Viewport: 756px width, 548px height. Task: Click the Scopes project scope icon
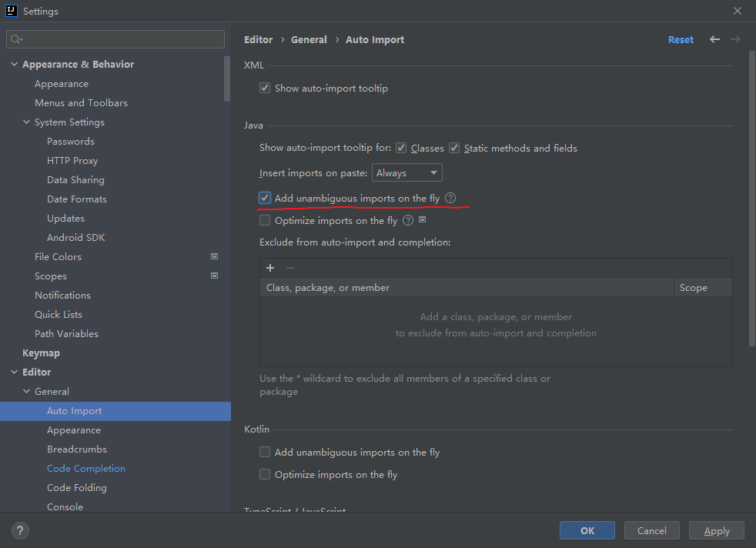[x=214, y=276]
